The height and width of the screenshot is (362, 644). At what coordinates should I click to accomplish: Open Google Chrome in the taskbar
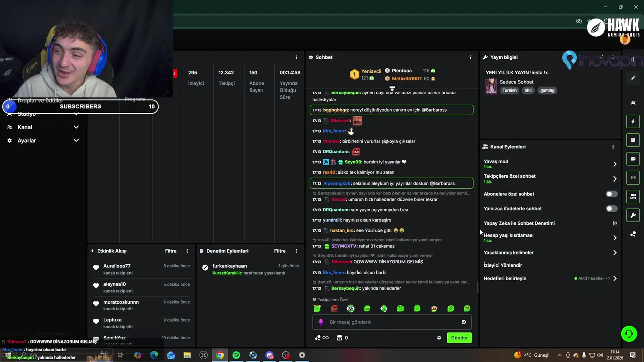click(220, 355)
